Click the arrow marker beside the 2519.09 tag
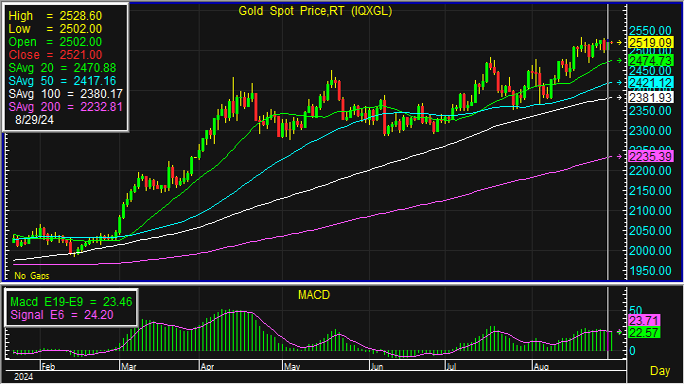685x385 pixels. point(619,42)
